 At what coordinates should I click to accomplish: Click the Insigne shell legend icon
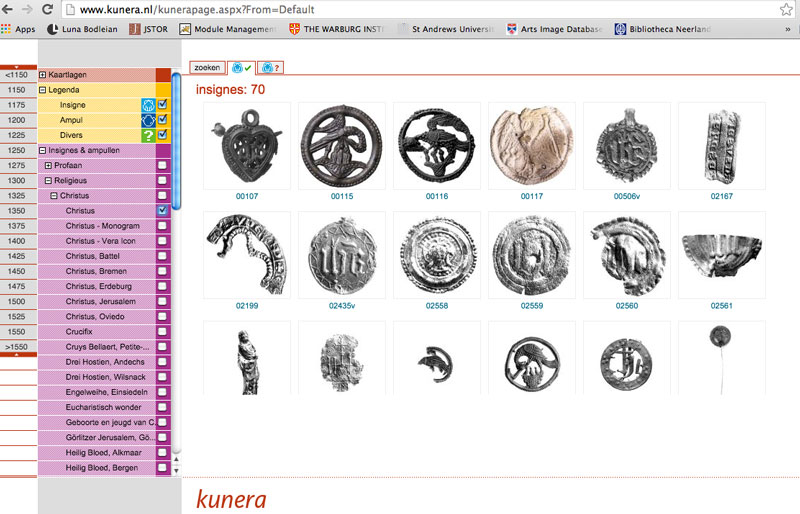148,105
